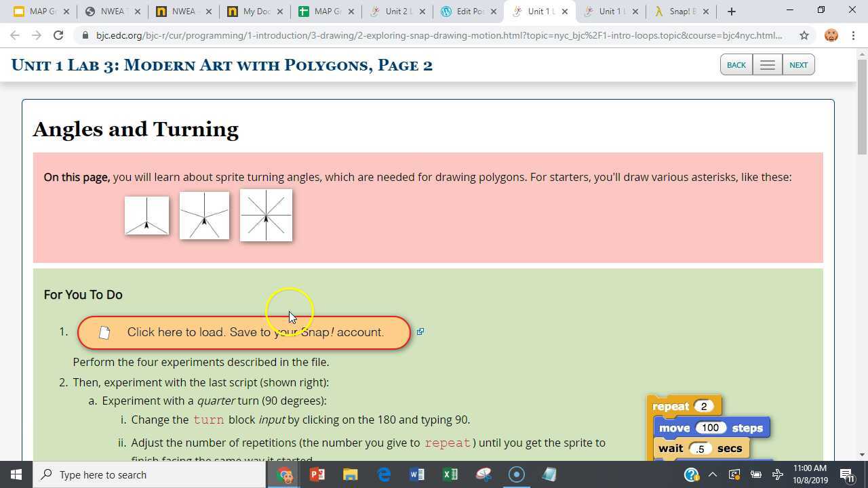Click the browser profile emoji avatar icon
Viewport: 868px width, 488px height.
831,35
